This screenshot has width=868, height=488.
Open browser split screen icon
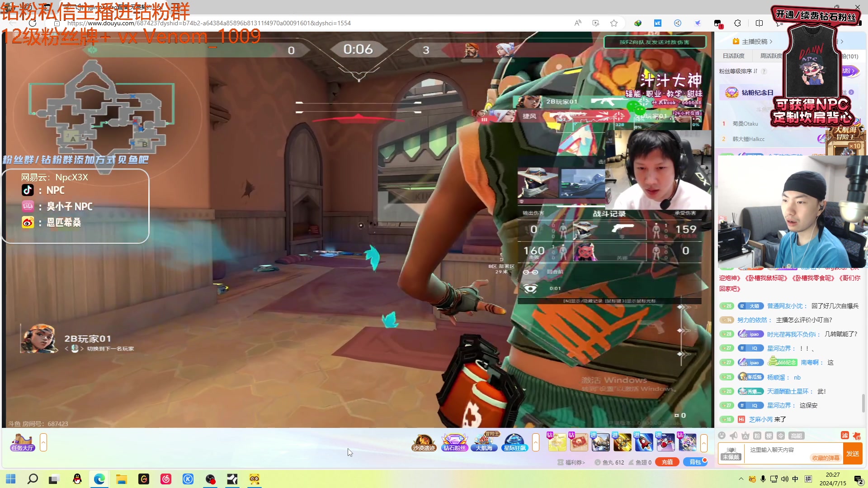click(759, 23)
